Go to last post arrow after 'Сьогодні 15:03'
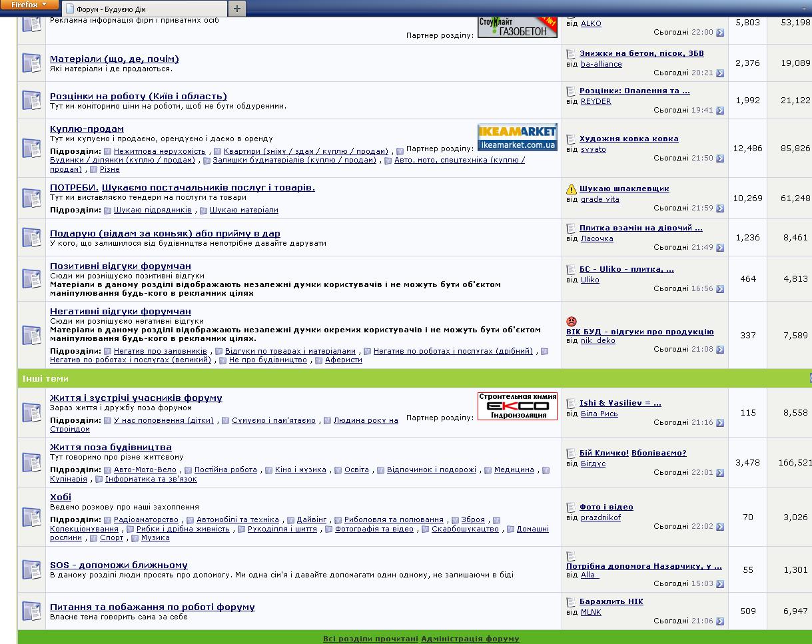The height and width of the screenshot is (644, 812). [720, 584]
